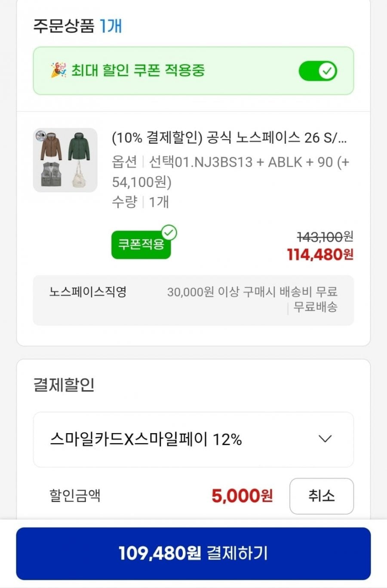Toggle off the maximum discount coupon switch
The width and height of the screenshot is (387, 588).
(x=318, y=71)
